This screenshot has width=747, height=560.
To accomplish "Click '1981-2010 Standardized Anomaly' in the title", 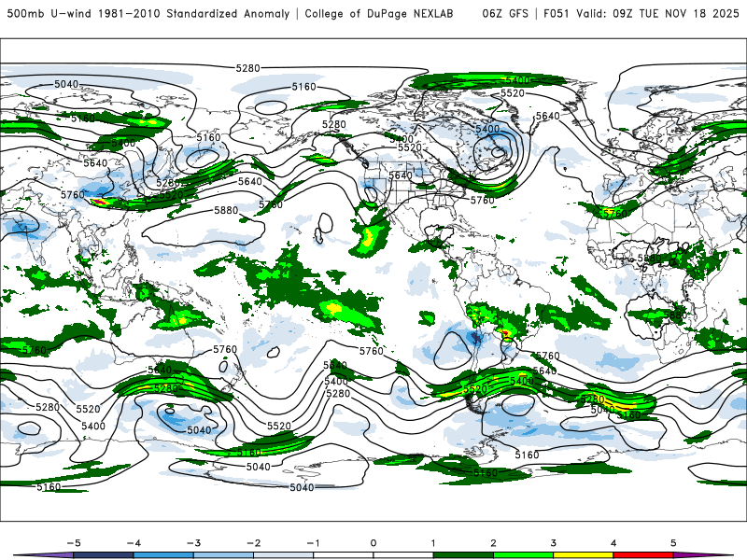I will click(194, 13).
